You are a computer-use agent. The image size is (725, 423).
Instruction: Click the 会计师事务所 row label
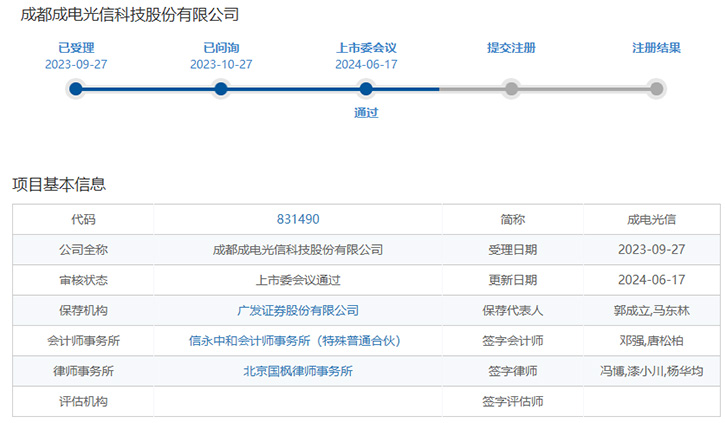(83, 341)
